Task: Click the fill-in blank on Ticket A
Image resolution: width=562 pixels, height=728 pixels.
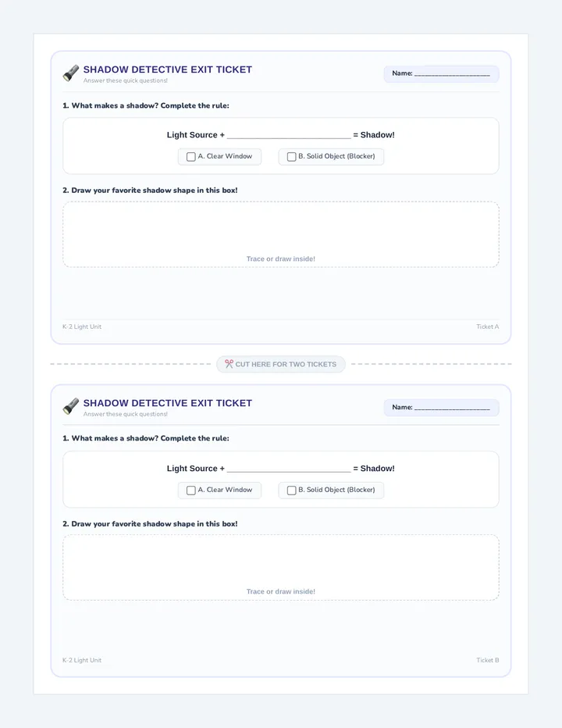Action: tap(289, 135)
